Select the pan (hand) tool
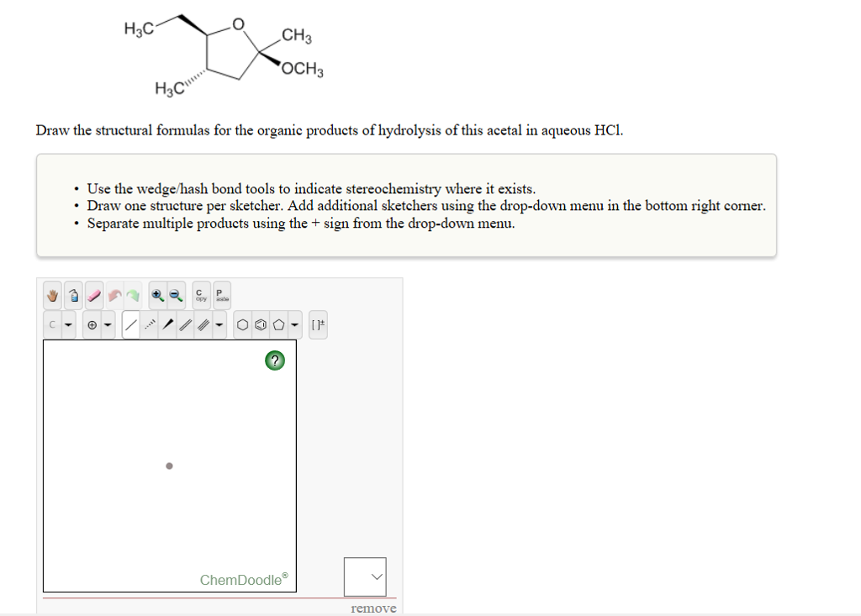This screenshot has width=861, height=616. pyautogui.click(x=50, y=295)
